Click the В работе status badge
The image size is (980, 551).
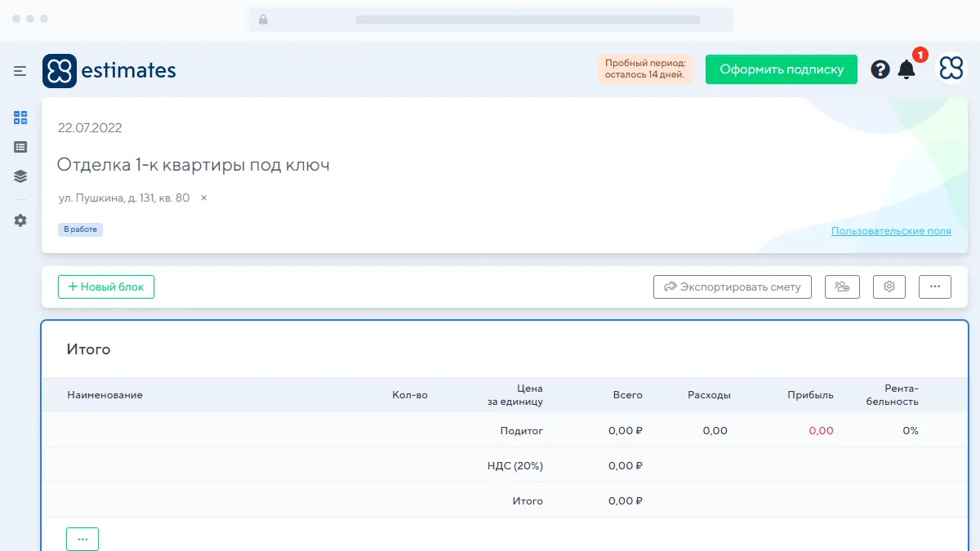80,229
